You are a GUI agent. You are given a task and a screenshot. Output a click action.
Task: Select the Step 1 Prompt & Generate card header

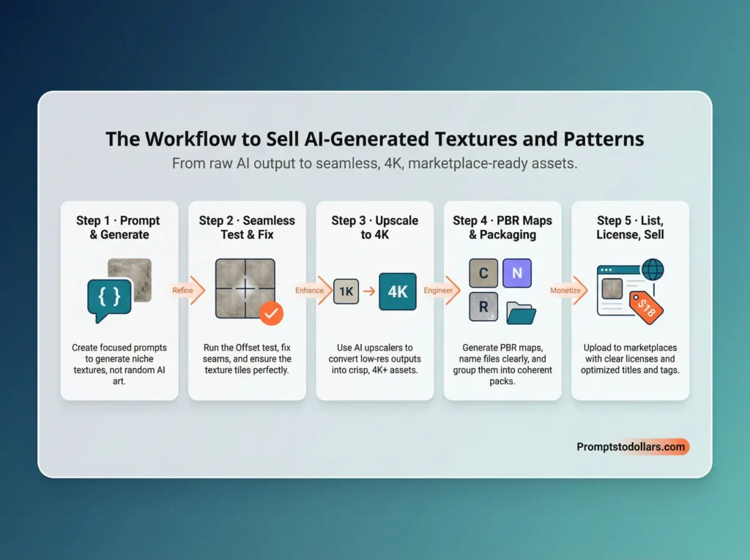(119, 228)
